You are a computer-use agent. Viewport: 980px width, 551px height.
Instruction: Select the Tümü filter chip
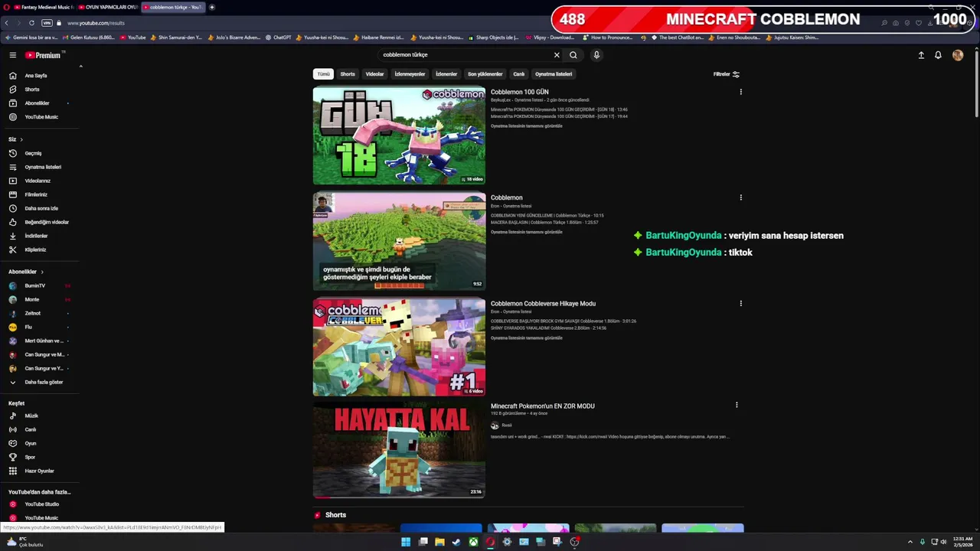pyautogui.click(x=323, y=74)
